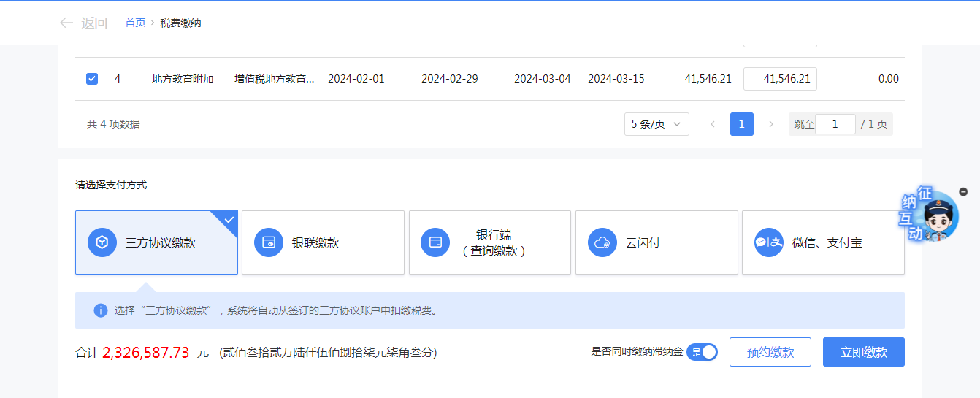The image size is (980, 398).
Task: Choose the 微信、支付宝 payment icon
Action: (x=768, y=242)
